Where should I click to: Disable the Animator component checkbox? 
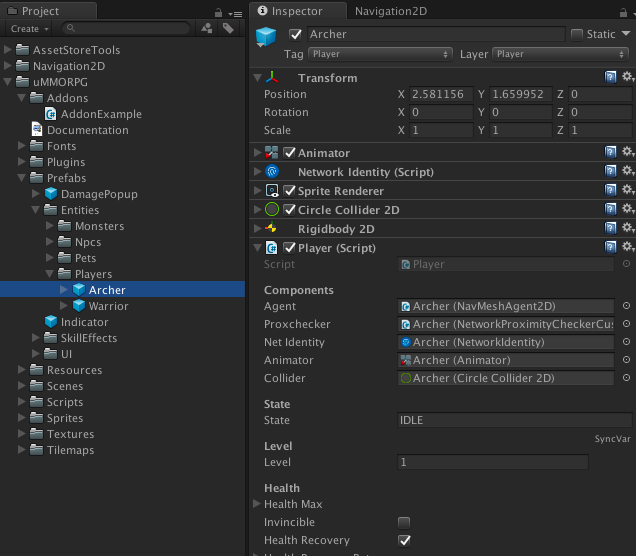(289, 152)
